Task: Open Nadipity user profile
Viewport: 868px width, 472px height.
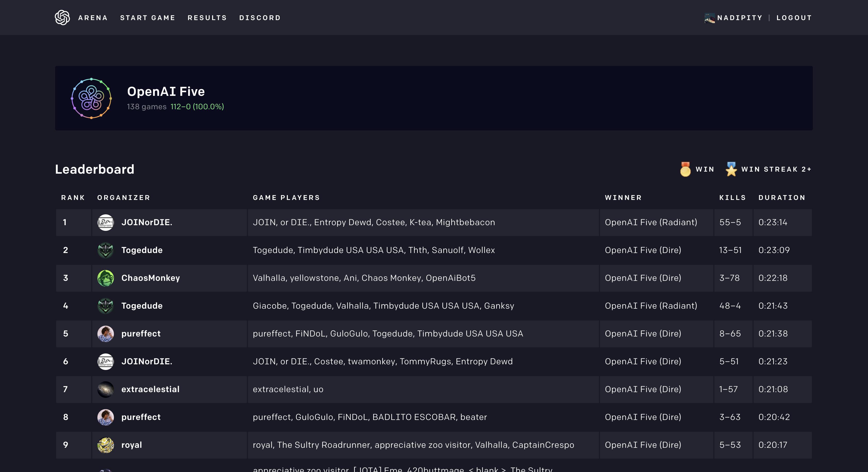Action: tap(740, 18)
